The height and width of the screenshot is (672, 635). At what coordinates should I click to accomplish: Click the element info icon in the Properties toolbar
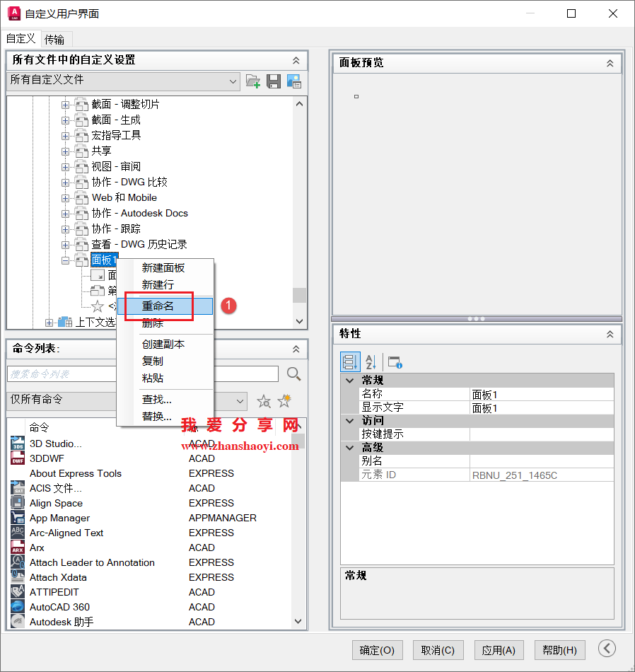395,361
